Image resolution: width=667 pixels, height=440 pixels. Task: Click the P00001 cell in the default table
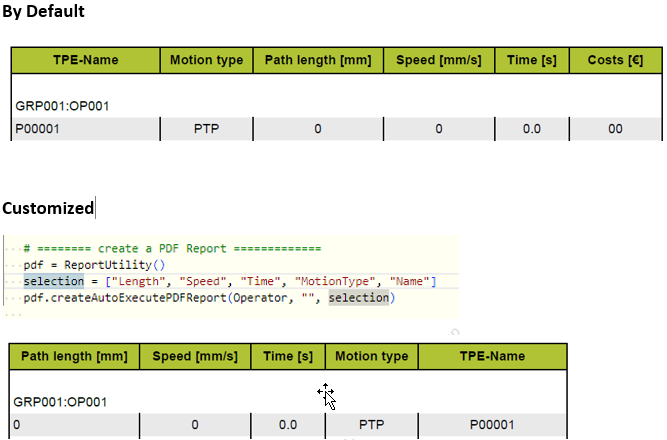click(39, 129)
